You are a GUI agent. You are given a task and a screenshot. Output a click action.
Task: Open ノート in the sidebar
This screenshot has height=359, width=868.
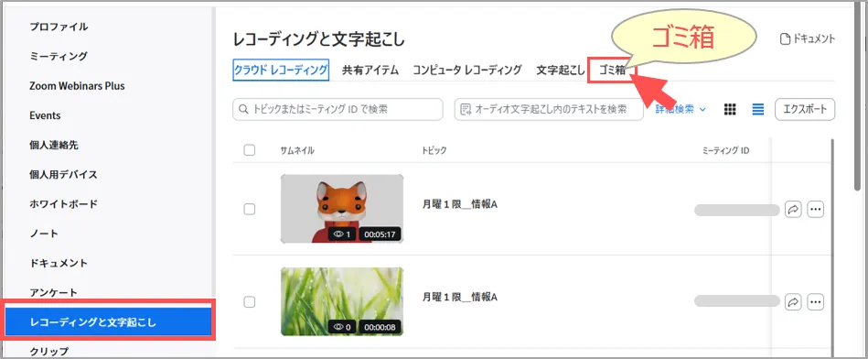click(44, 234)
